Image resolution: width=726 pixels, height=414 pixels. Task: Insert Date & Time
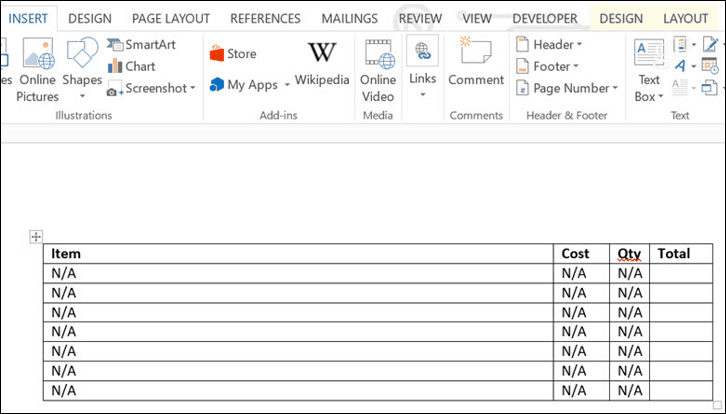pos(710,66)
